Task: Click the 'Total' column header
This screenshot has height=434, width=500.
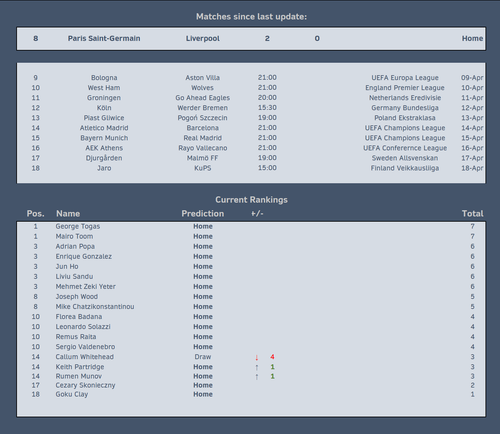Action: coord(472,214)
